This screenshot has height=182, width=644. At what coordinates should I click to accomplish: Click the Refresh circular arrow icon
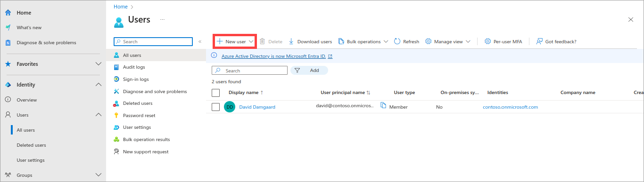pyautogui.click(x=397, y=41)
